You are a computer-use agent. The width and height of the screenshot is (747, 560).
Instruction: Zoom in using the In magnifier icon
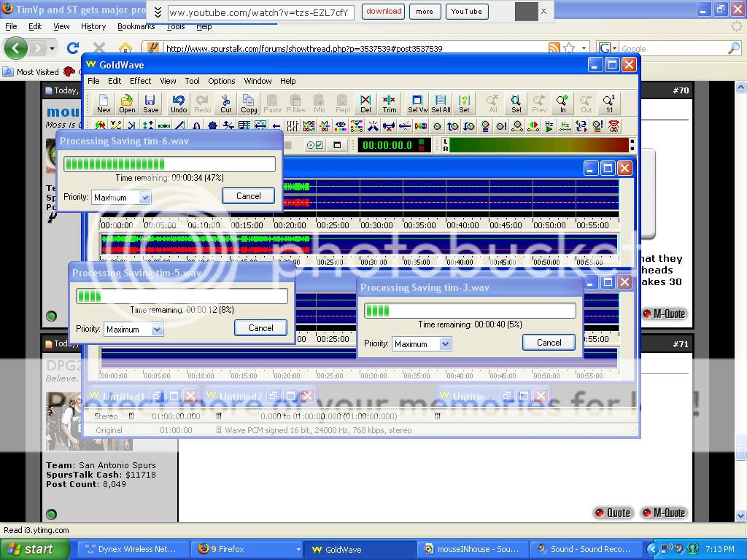pyautogui.click(x=562, y=104)
